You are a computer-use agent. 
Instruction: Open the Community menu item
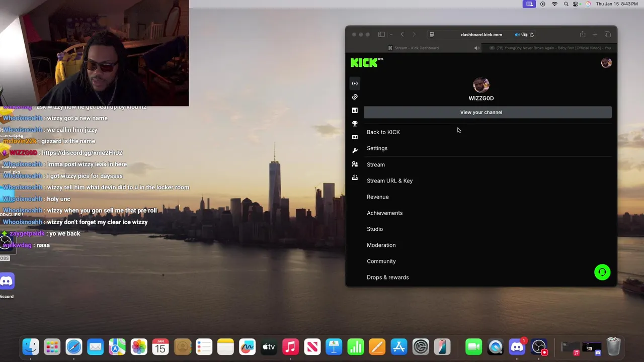click(381, 261)
